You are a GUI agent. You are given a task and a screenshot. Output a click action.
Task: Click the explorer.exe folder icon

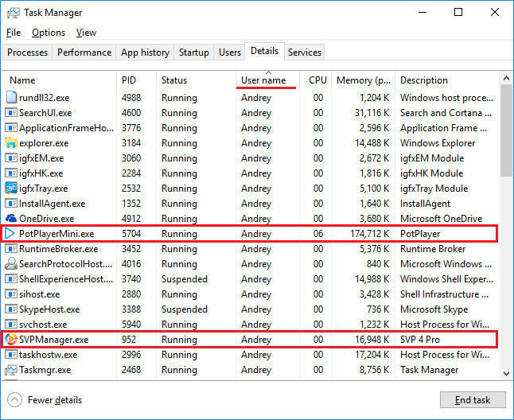pyautogui.click(x=11, y=143)
